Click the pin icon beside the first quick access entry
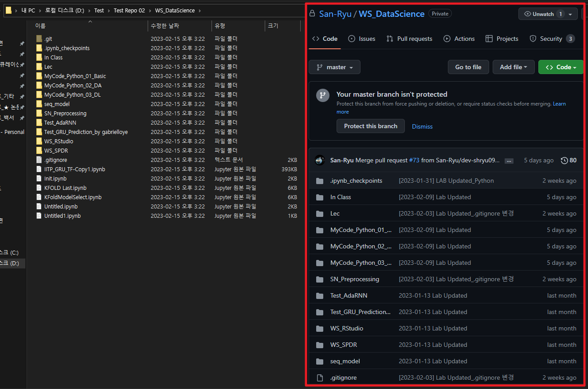This screenshot has width=588, height=389. click(22, 43)
